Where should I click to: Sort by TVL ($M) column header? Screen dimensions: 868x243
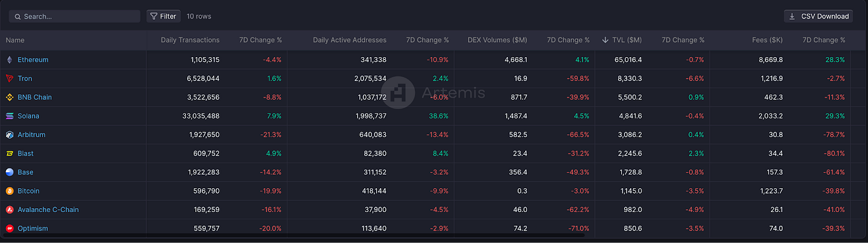[x=627, y=40]
